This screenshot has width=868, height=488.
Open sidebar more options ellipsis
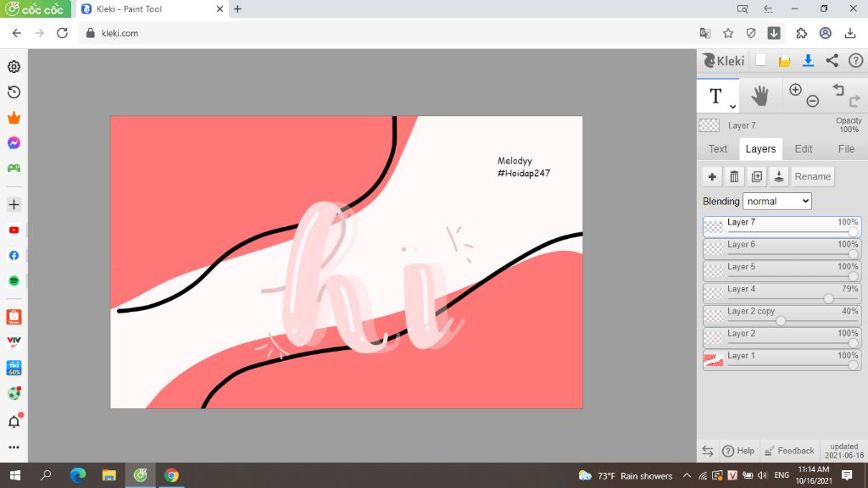pos(14,447)
